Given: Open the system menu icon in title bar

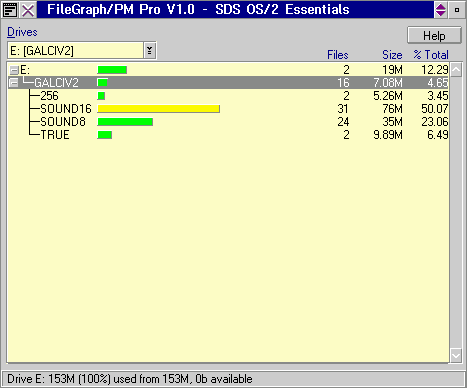Looking at the screenshot, I should pyautogui.click(x=10, y=10).
